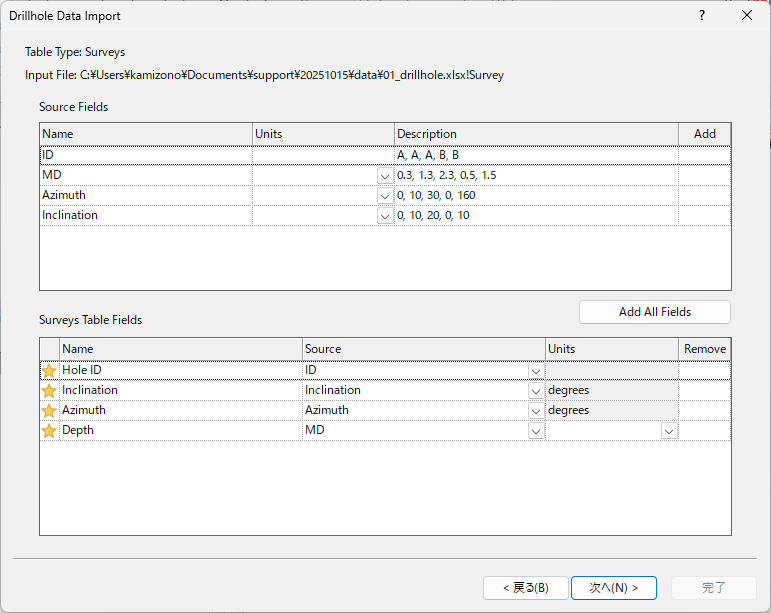Screen dimensions: 771x613
Task: Open Units dropdown for MD source field
Action: pos(385,176)
